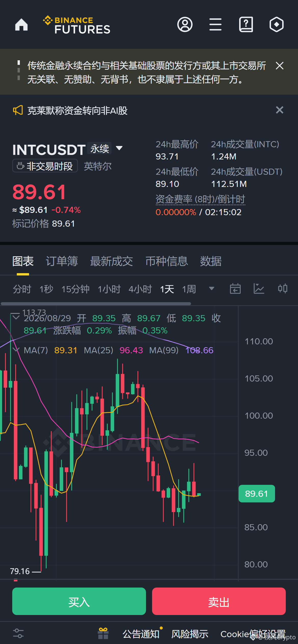Open 风险揭示 risk disclosure link

coord(190,634)
